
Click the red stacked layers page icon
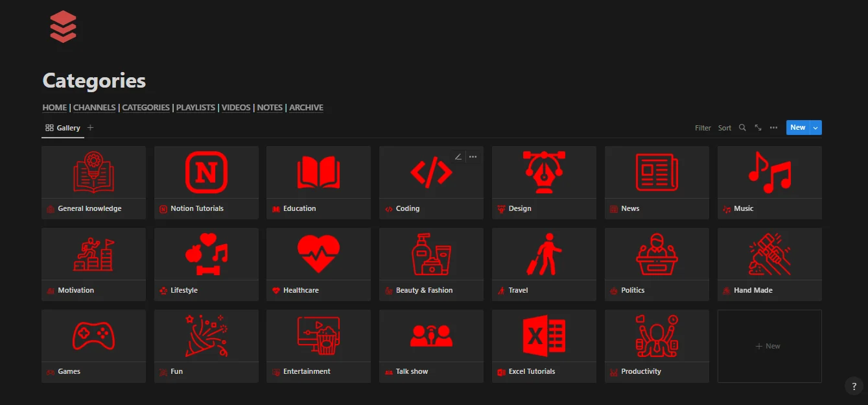(63, 27)
